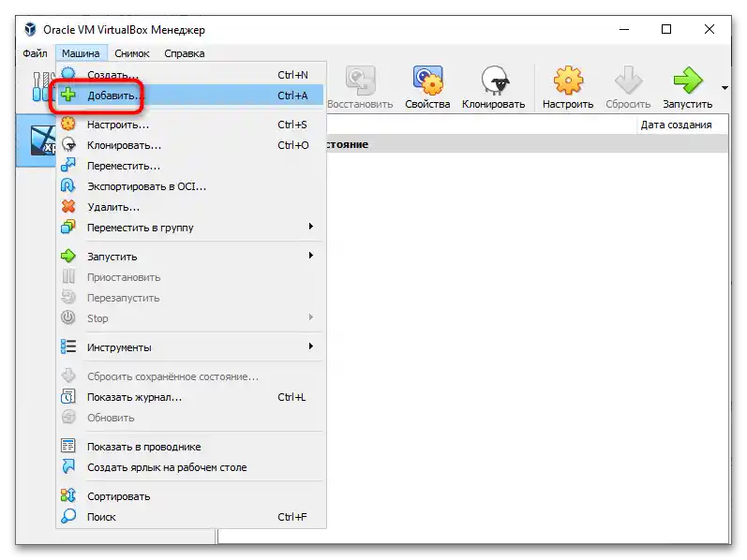Screen dimensions: 747x560
Task: Choose Добавить… menu entry
Action: pyautogui.click(x=190, y=96)
